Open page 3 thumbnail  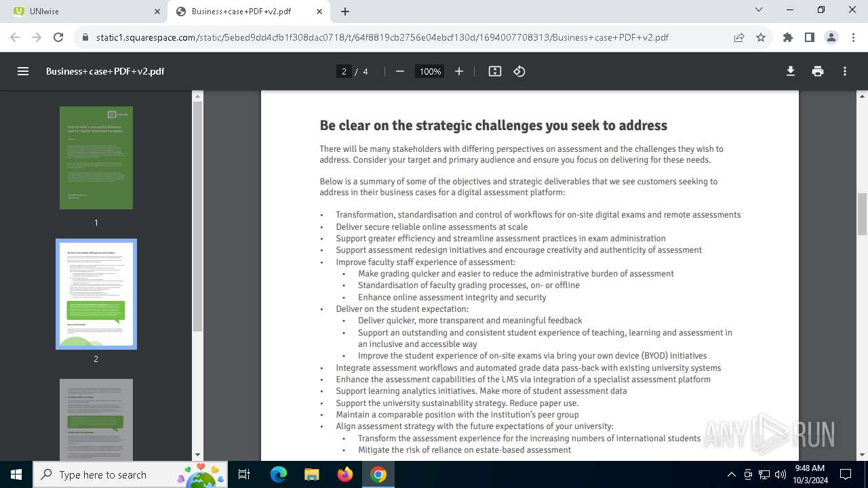tap(96, 420)
